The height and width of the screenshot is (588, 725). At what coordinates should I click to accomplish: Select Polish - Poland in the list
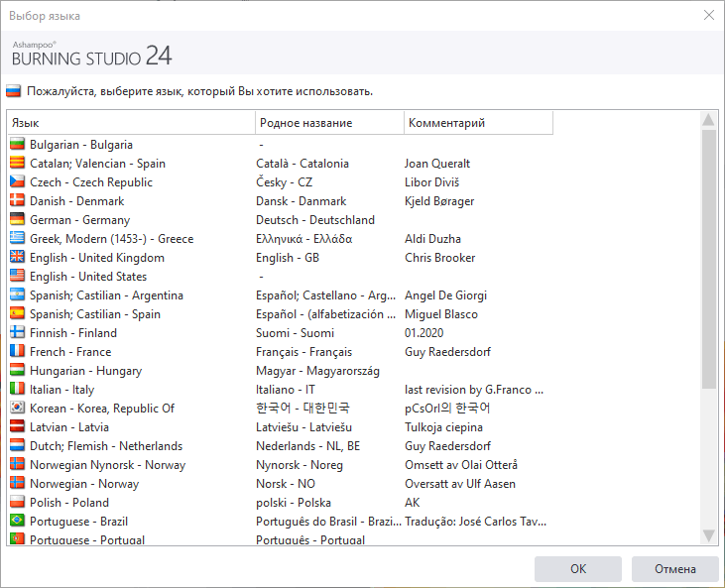click(68, 503)
